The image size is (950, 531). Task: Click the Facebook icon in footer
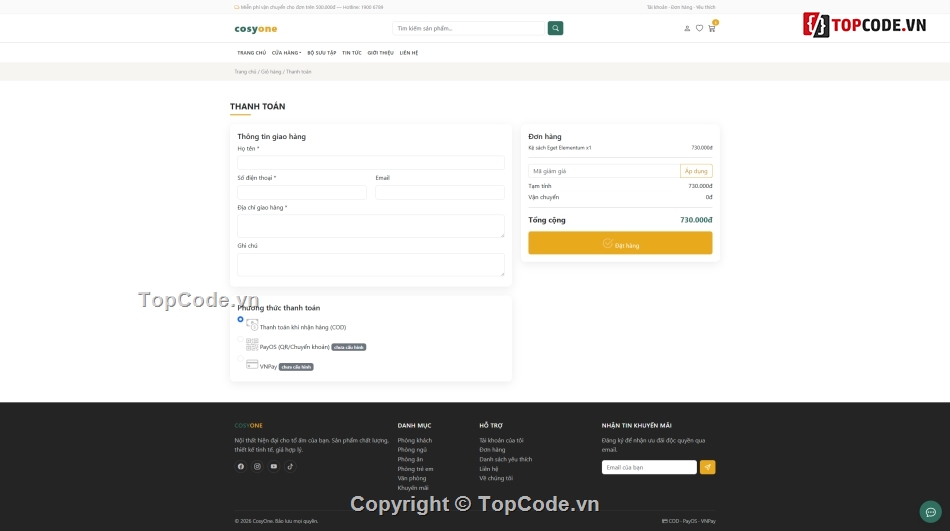click(x=241, y=466)
